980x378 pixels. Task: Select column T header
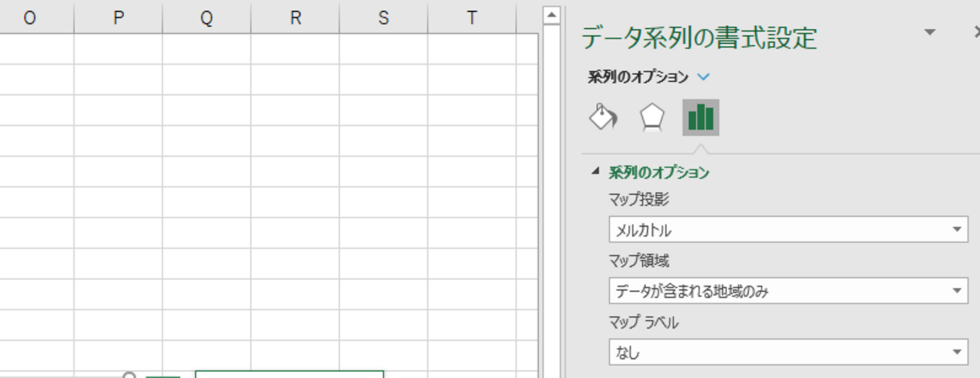point(472,18)
